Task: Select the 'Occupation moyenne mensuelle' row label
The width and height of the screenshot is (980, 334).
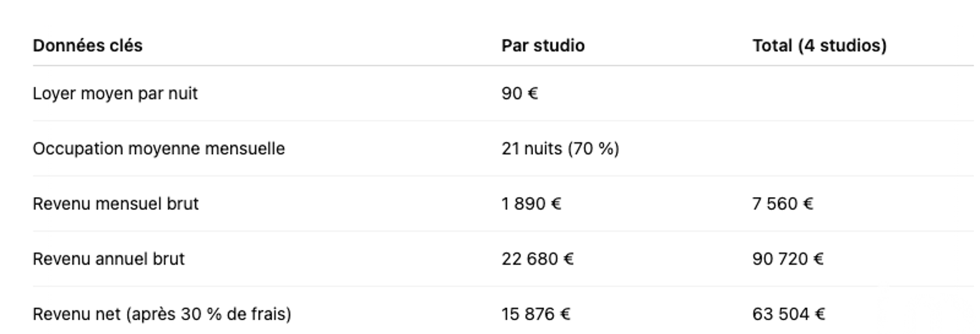Action: tap(159, 149)
